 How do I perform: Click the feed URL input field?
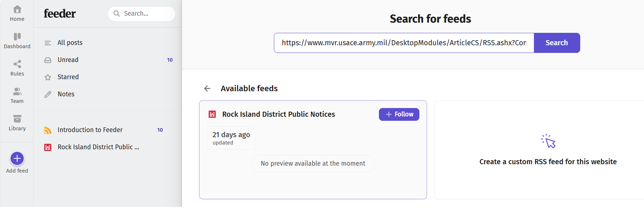[x=404, y=43]
